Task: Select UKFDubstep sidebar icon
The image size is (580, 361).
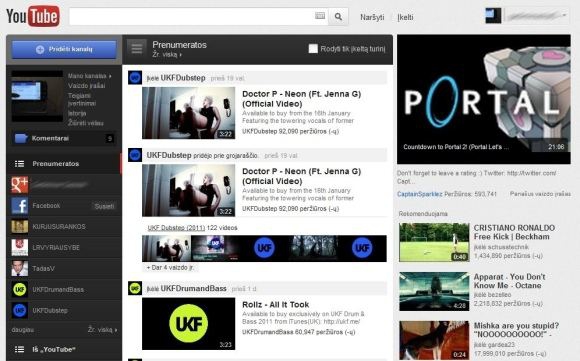Action: click(20, 310)
